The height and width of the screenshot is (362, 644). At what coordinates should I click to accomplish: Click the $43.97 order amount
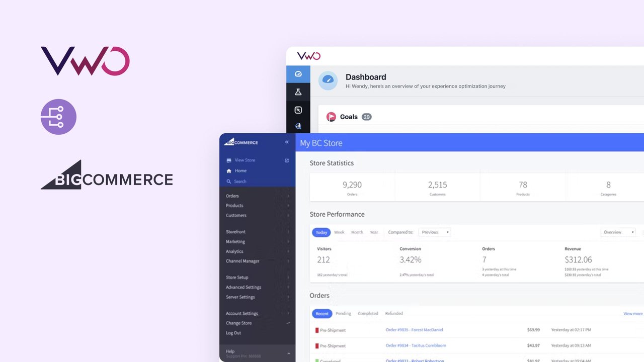click(533, 345)
